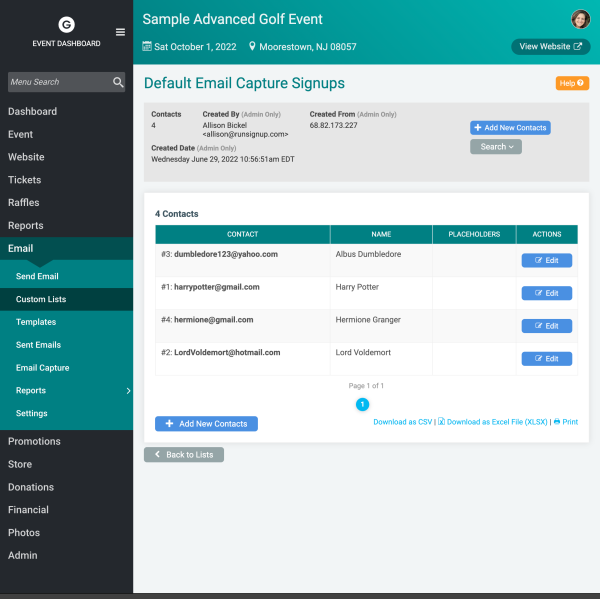Image resolution: width=600 pixels, height=599 pixels.
Task: Open the user profile avatar
Action: tap(580, 19)
